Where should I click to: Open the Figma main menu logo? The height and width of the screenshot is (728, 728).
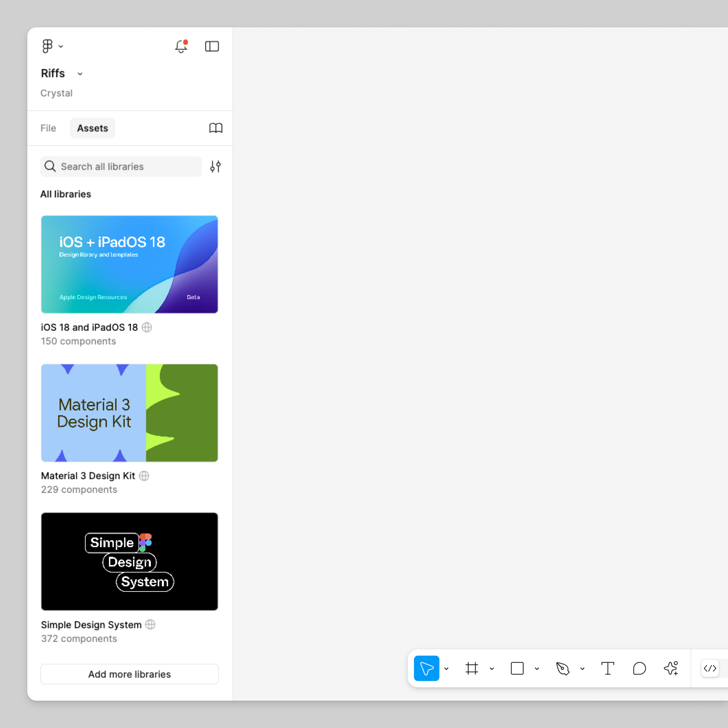tap(47, 46)
